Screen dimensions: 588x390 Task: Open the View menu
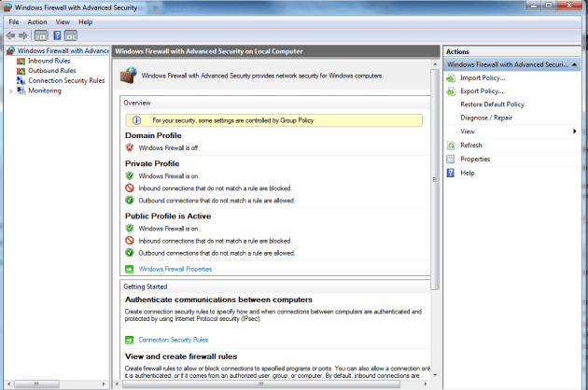click(63, 22)
